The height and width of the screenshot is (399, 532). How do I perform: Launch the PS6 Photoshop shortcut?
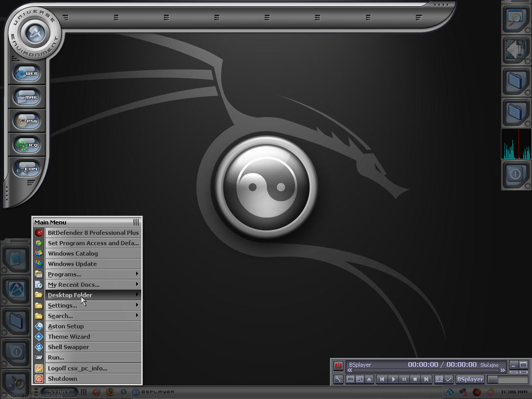coord(26,121)
